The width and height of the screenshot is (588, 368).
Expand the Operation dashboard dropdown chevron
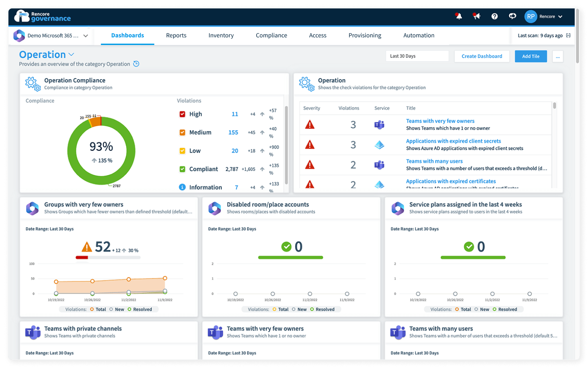(71, 55)
